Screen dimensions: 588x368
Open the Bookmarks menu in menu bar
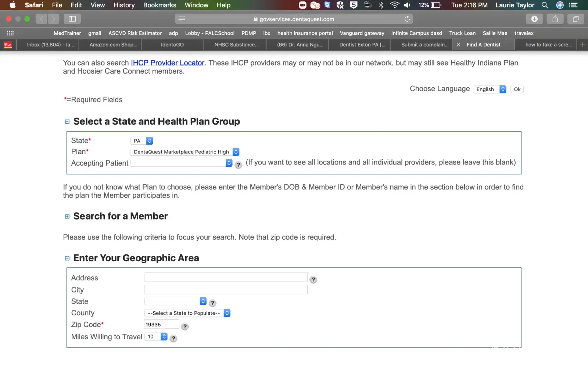[x=159, y=5]
